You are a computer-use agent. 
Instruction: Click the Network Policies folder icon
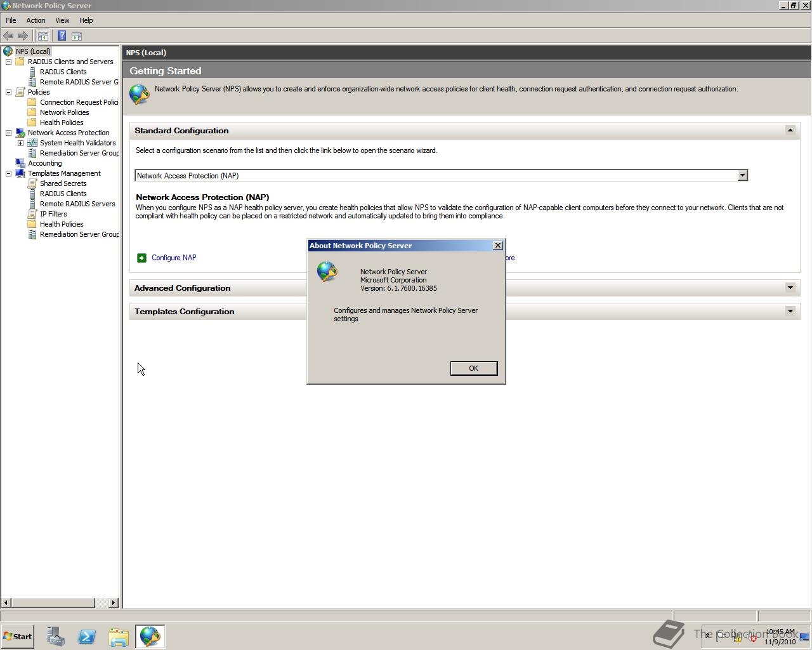coord(32,112)
